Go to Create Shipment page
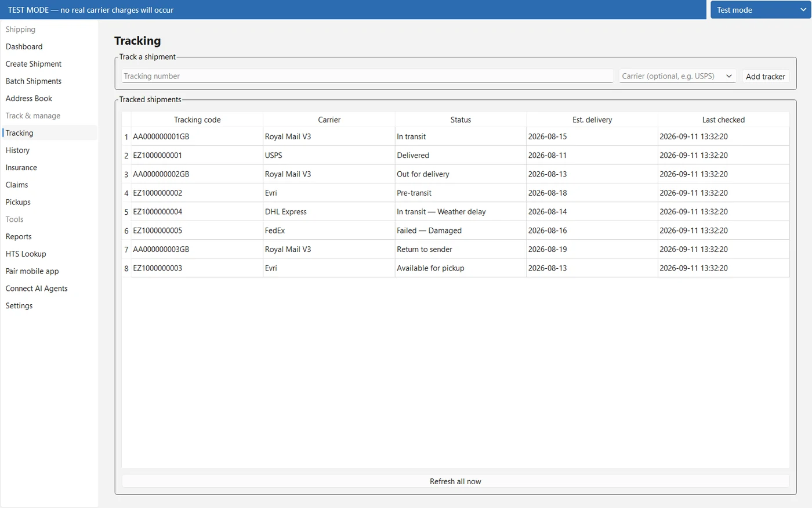 [49, 64]
